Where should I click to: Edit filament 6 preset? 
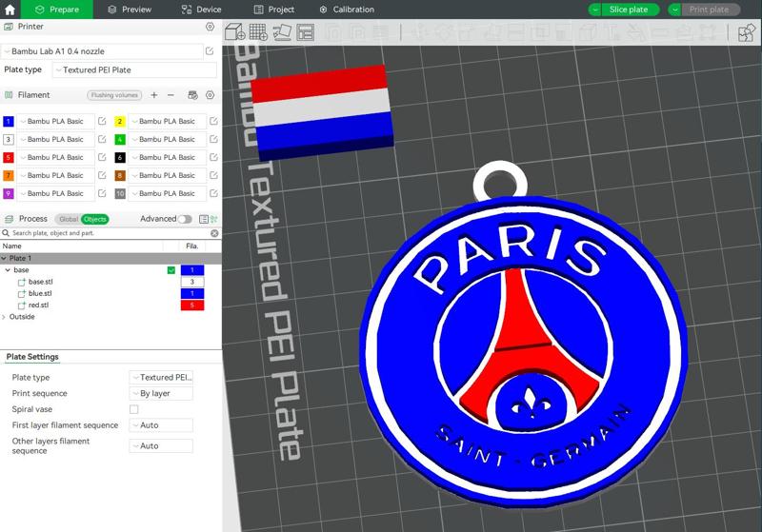point(213,157)
